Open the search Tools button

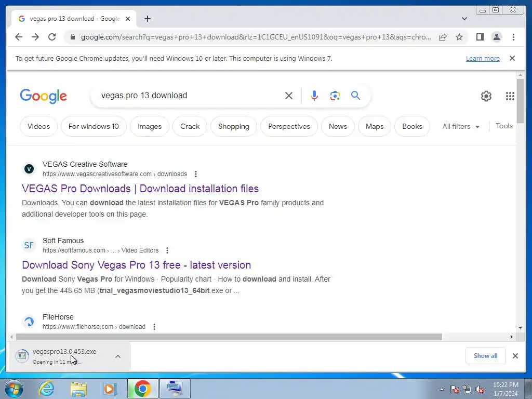504,126
